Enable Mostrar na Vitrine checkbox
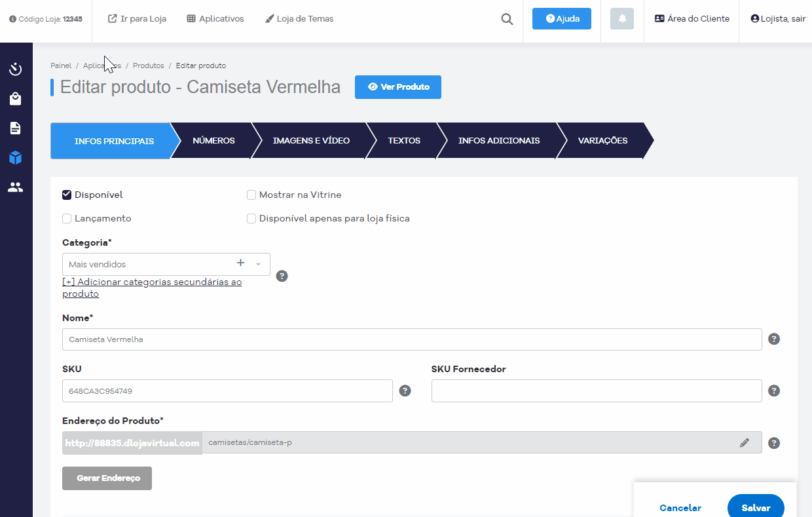Image resolution: width=812 pixels, height=517 pixels. click(x=251, y=195)
